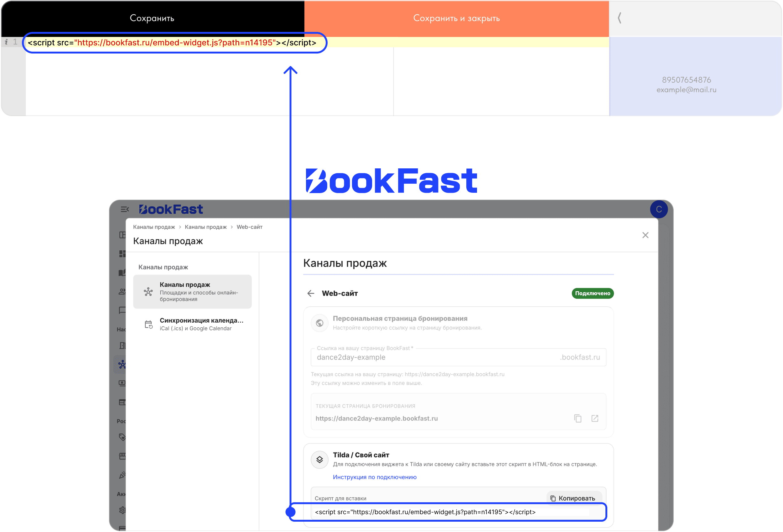The height and width of the screenshot is (532, 783).
Task: Click the green Подключено status badge
Action: pyautogui.click(x=592, y=293)
